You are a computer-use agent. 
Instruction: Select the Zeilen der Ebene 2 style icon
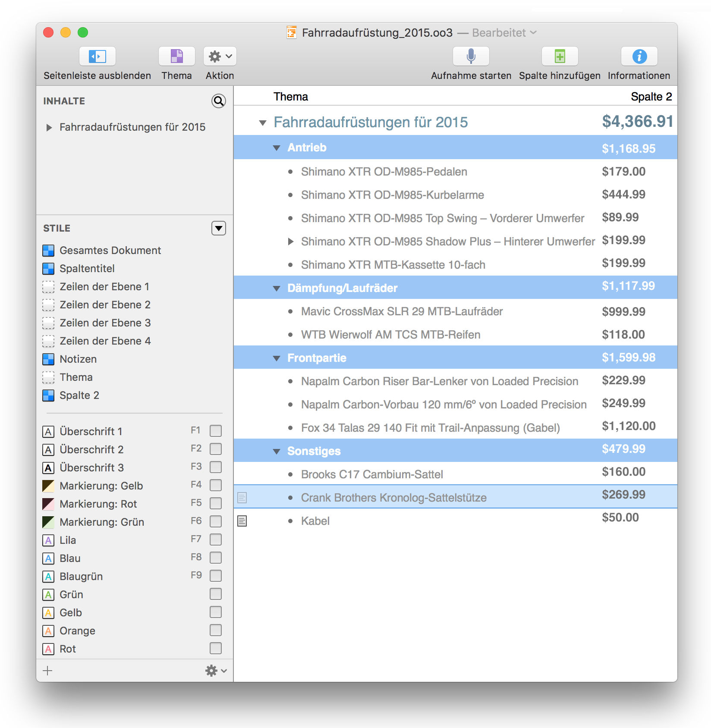[48, 305]
